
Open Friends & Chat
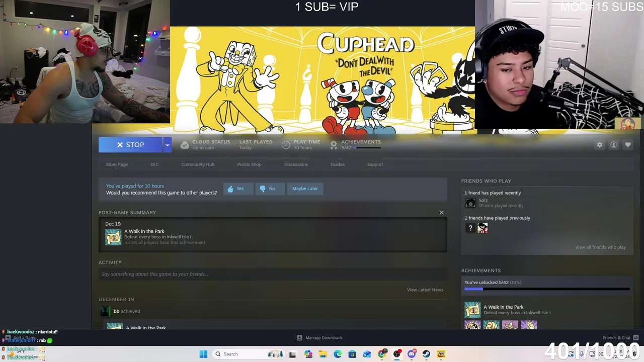(621, 338)
